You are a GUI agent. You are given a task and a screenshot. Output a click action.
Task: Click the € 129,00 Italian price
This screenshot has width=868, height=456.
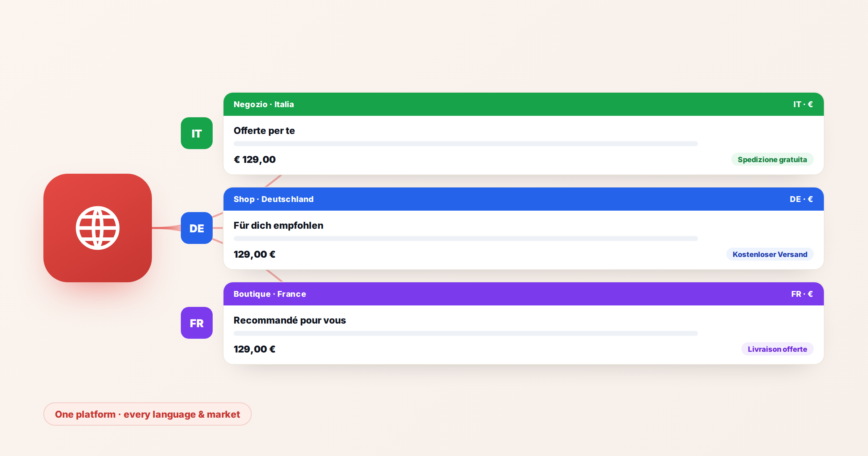[255, 160]
